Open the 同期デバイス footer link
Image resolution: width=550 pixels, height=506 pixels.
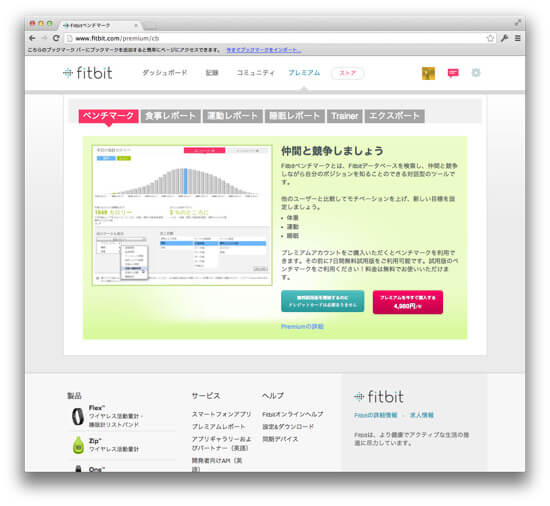[280, 439]
